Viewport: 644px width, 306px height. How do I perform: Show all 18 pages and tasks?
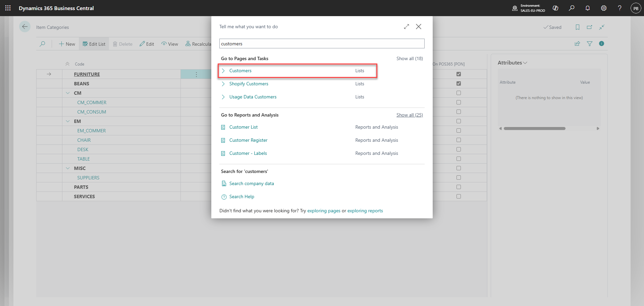click(x=410, y=58)
